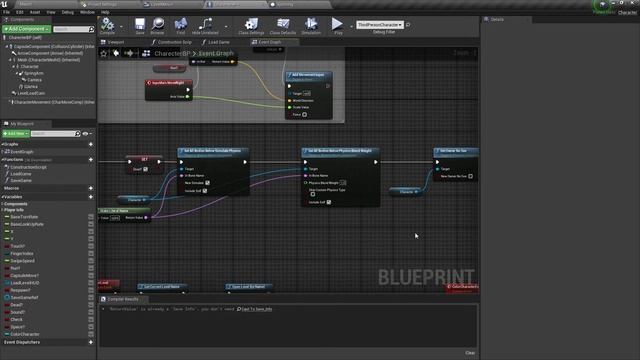Click the Find binoculars toolbar icon
640x360 pixels.
tap(181, 24)
